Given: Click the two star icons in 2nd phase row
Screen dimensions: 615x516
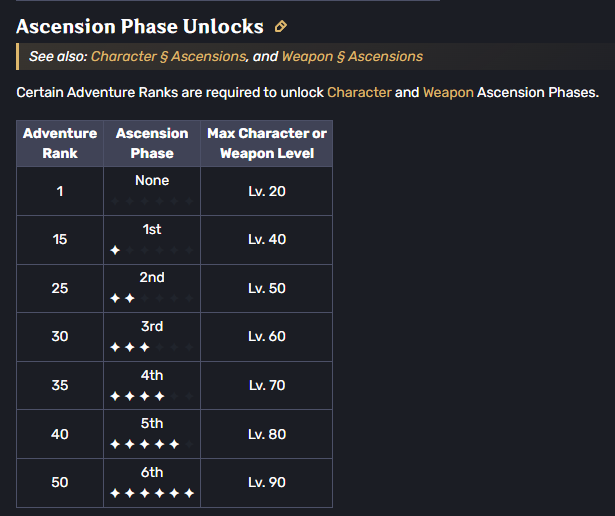Looking at the screenshot, I should [122, 298].
